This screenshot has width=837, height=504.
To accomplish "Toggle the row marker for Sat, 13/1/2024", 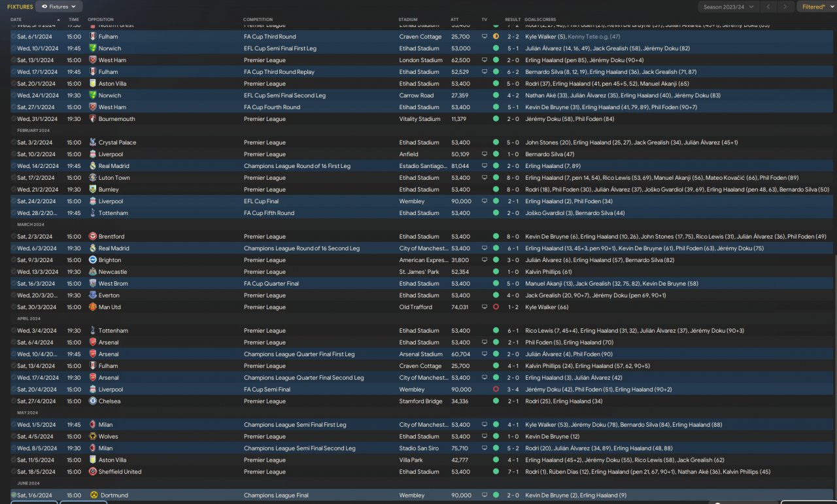I will coord(14,60).
